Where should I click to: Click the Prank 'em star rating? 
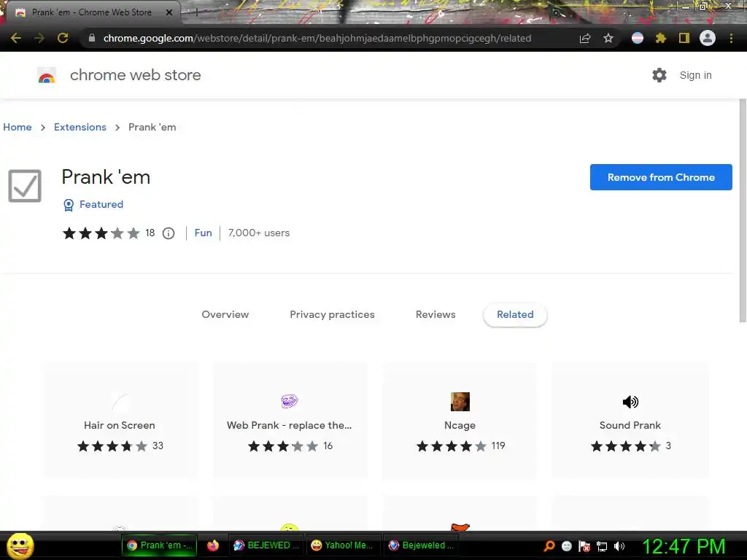coord(101,233)
